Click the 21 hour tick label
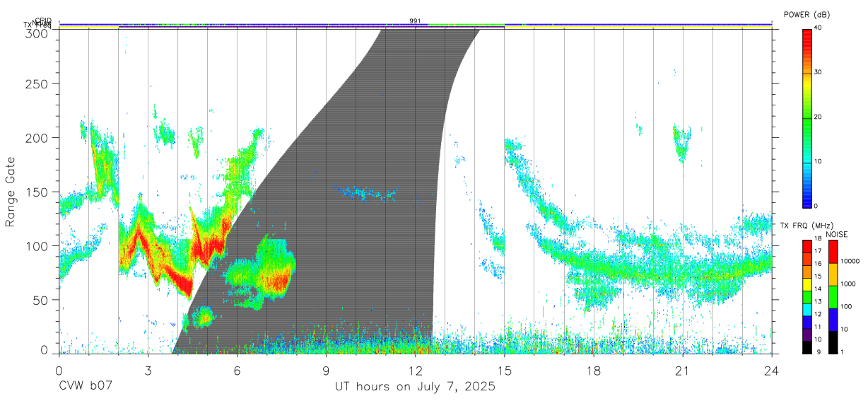868x401 pixels. pos(683,371)
